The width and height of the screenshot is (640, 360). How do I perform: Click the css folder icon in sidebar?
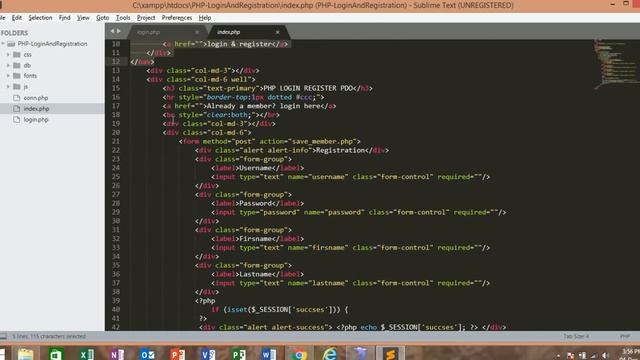click(17, 54)
